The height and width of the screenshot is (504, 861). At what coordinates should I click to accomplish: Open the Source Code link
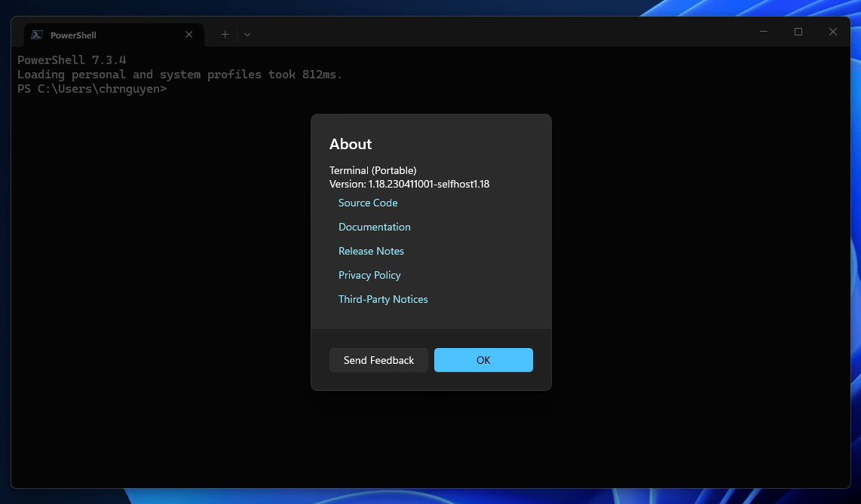[x=368, y=202]
